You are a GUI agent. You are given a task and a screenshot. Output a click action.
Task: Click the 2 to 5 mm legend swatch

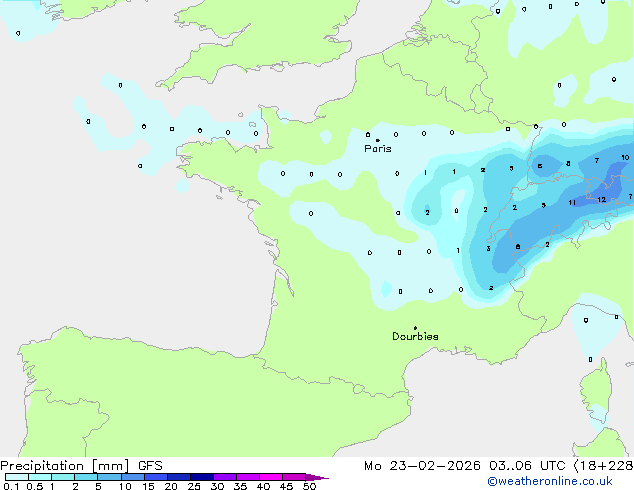[x=86, y=477]
